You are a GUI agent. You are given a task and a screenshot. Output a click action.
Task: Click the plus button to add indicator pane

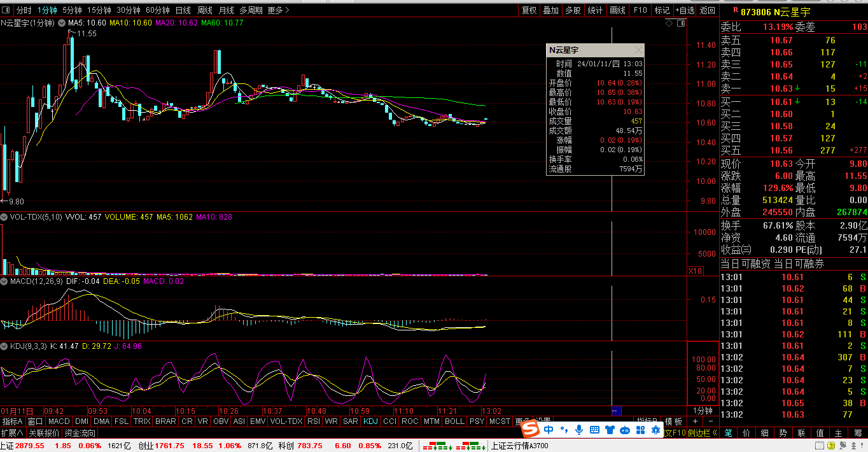click(x=695, y=421)
